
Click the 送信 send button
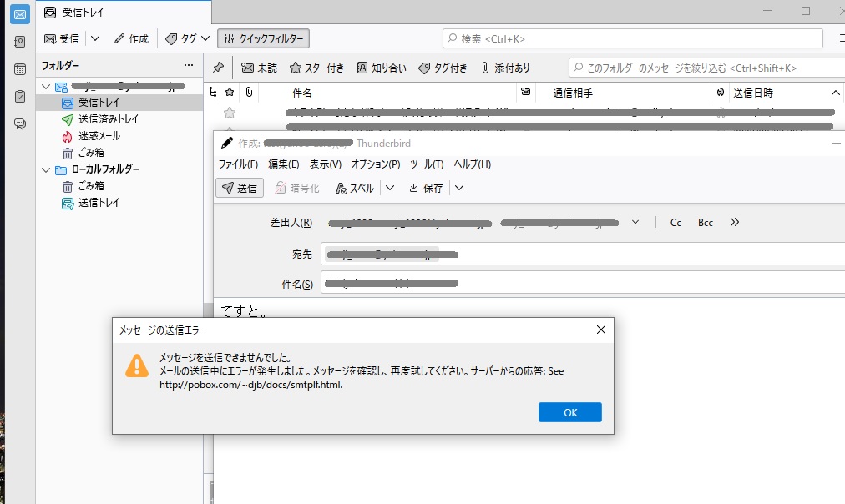(x=240, y=188)
